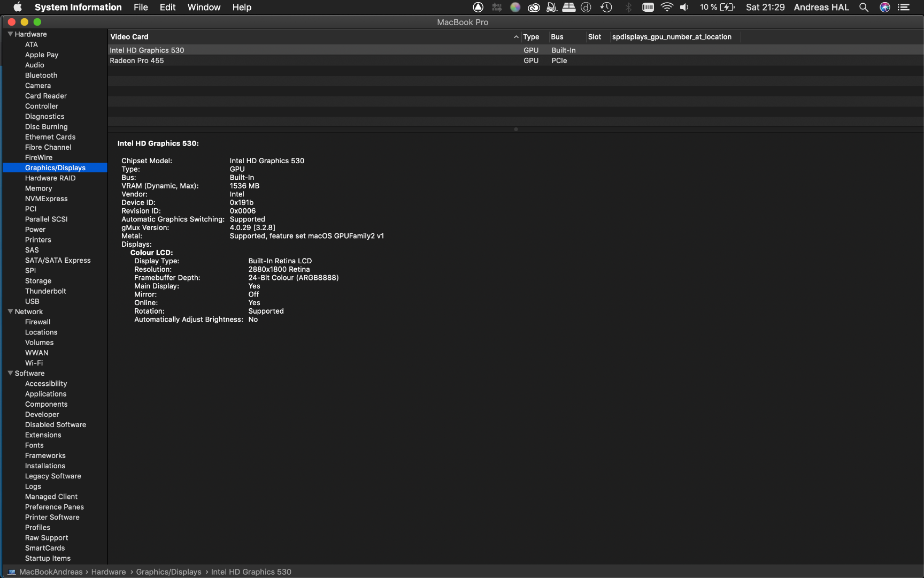Open the Window menu

[x=204, y=7]
